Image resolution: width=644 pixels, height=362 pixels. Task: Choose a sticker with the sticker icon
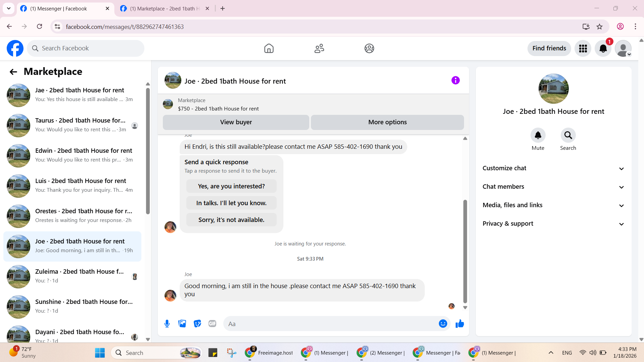(x=197, y=324)
